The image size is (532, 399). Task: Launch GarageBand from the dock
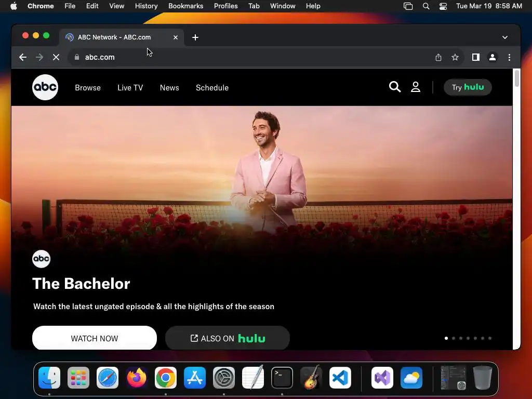[311, 378]
